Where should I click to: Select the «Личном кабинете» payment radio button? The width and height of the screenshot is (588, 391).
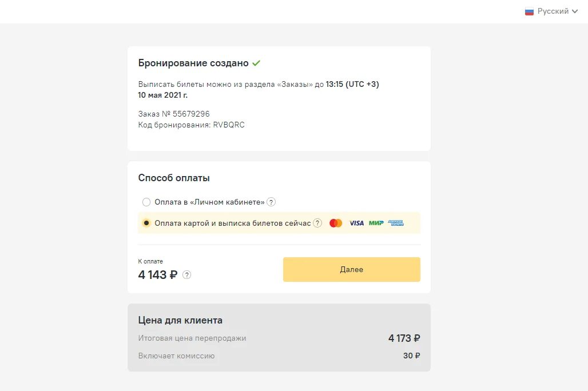[146, 202]
